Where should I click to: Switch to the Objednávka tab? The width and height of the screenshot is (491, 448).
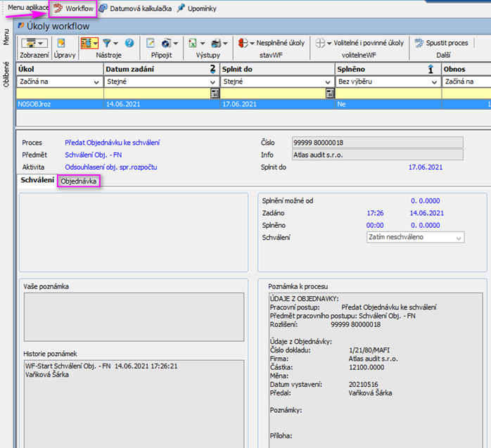pyautogui.click(x=79, y=181)
